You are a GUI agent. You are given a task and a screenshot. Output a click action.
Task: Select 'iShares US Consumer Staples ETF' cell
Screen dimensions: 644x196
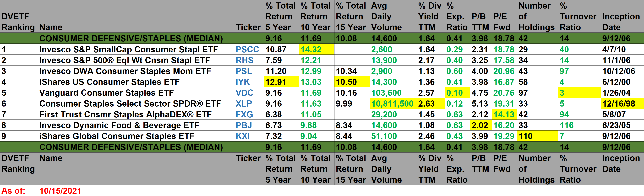(136, 82)
